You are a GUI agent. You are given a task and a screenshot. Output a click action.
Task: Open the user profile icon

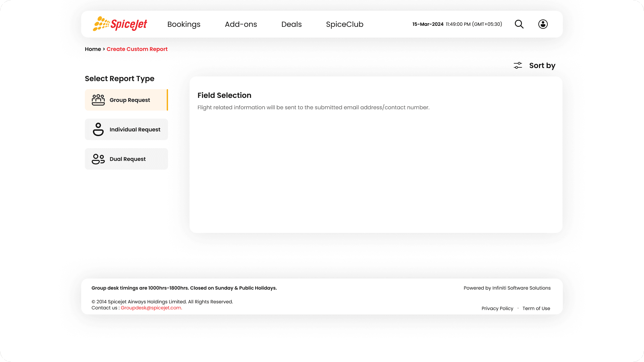click(x=543, y=24)
